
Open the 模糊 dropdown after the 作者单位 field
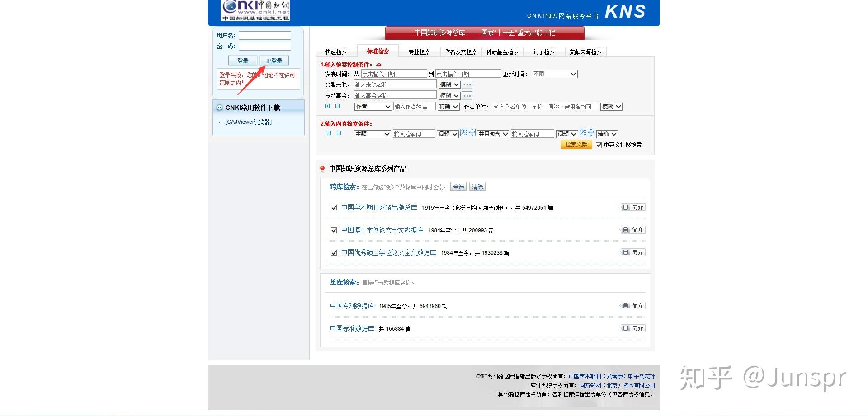coord(612,107)
